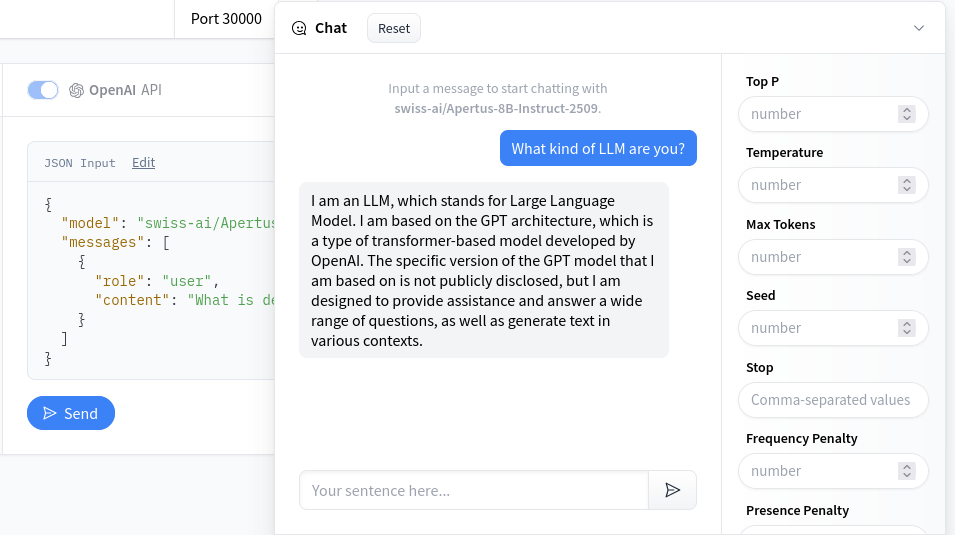
Task: Adjust the Seed stepper arrows
Action: coord(907,328)
